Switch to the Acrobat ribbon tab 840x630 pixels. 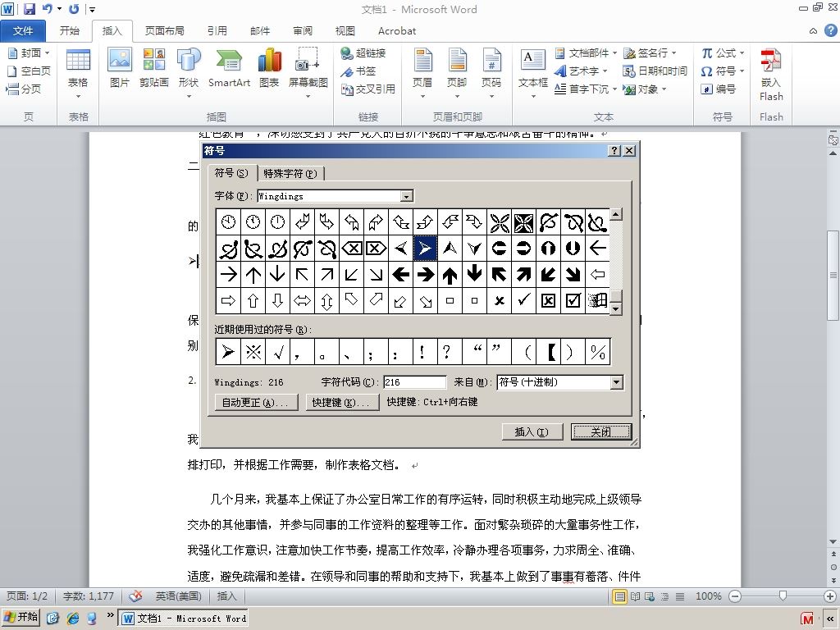click(x=397, y=31)
